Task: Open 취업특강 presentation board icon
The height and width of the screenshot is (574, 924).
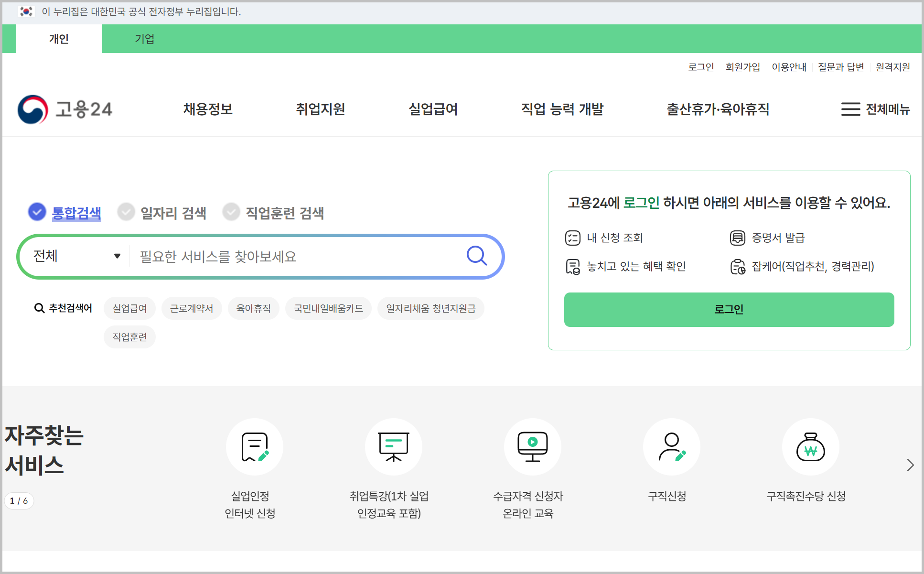Action: [393, 447]
